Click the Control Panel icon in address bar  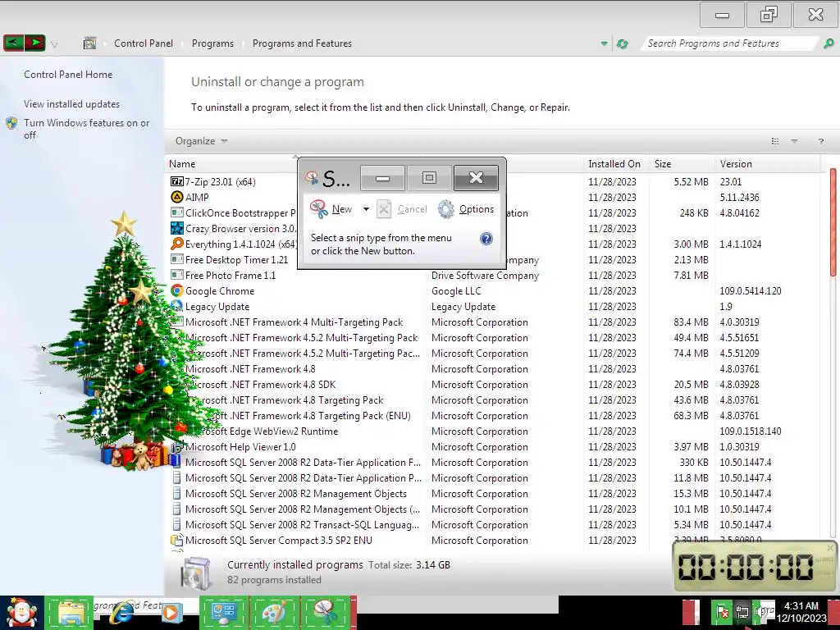(89, 43)
